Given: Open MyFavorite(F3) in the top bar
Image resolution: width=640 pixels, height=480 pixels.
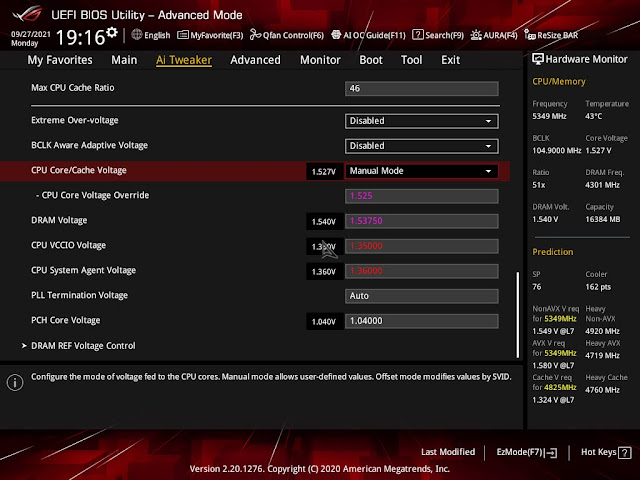Looking at the screenshot, I should click(210, 35).
